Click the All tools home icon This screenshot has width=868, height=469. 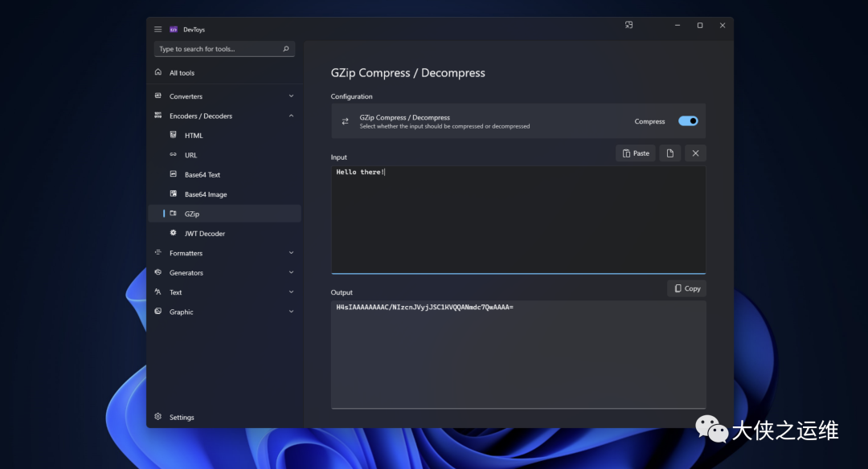coord(158,72)
